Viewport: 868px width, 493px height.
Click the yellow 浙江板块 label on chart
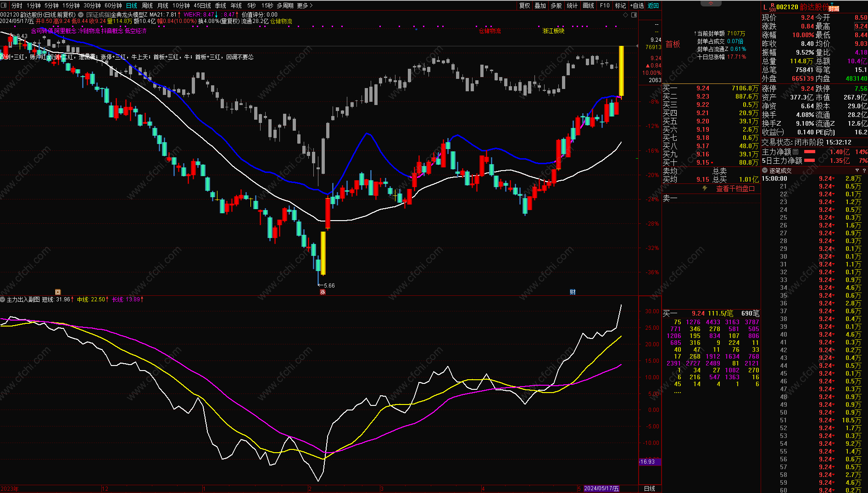(553, 31)
